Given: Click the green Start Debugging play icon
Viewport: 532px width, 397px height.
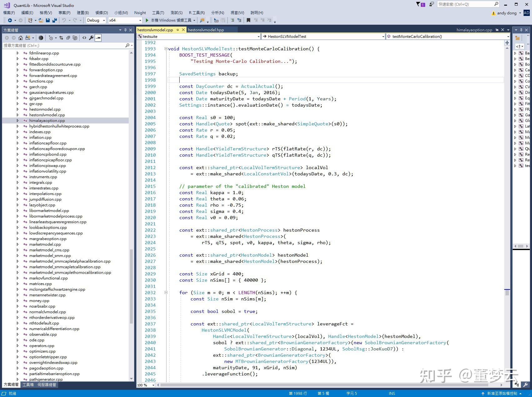Looking at the screenshot, I should [x=147, y=20].
